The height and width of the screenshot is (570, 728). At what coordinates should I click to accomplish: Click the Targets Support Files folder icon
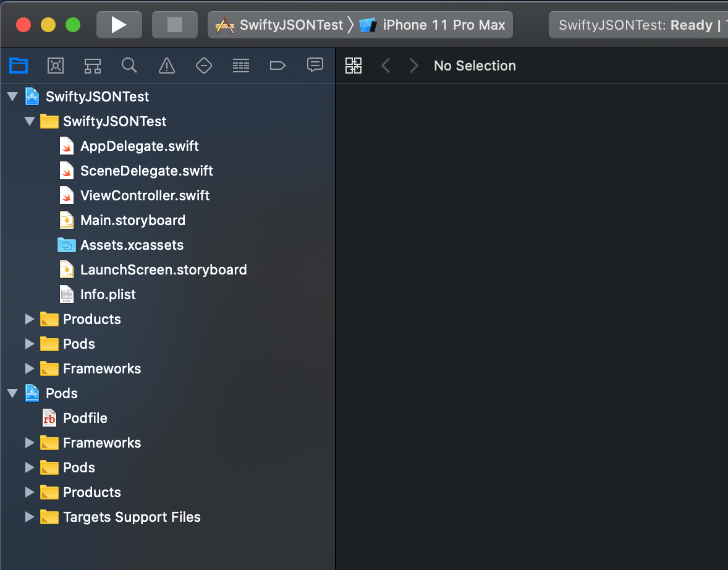pyautogui.click(x=49, y=517)
